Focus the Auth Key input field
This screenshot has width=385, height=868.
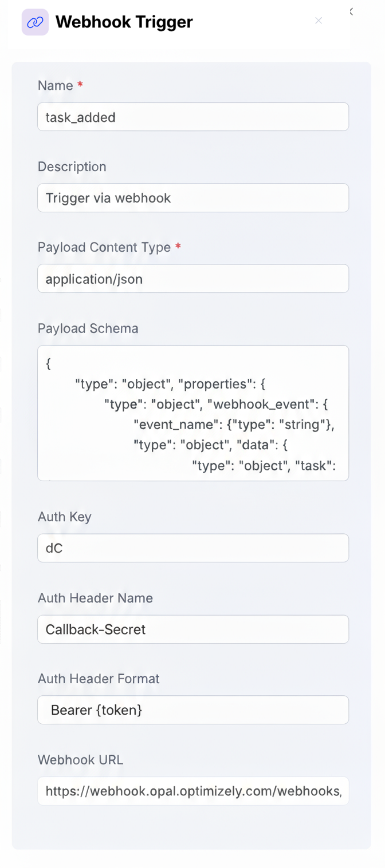[x=193, y=548]
